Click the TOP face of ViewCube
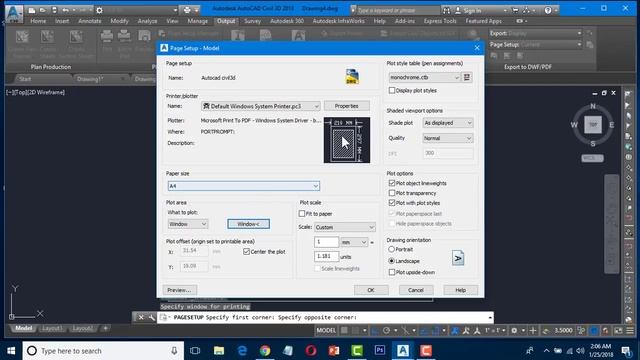 [x=593, y=124]
